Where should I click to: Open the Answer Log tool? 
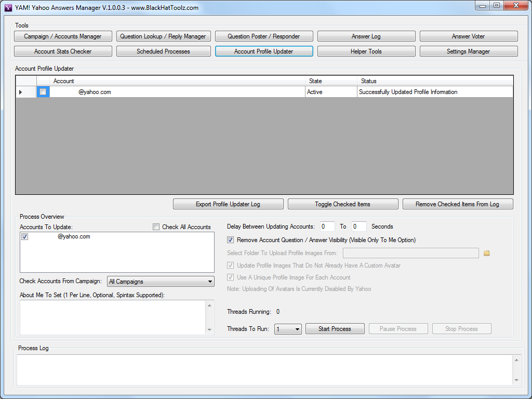(x=366, y=36)
